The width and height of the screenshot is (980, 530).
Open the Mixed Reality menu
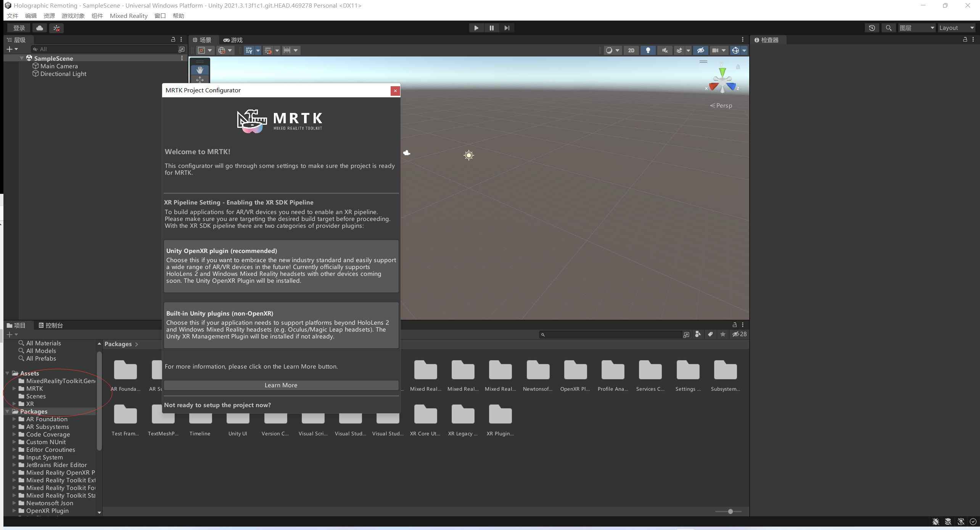(x=129, y=16)
